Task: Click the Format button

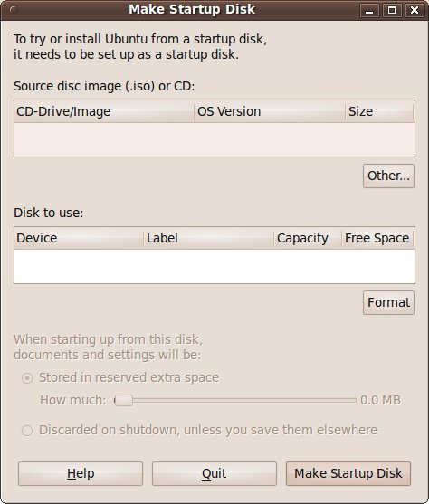Action: [x=388, y=302]
